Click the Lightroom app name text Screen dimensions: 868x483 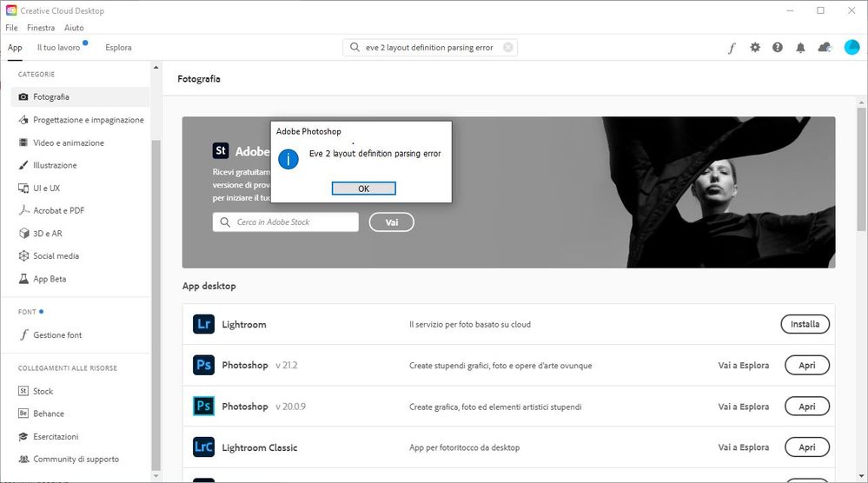[244, 325]
